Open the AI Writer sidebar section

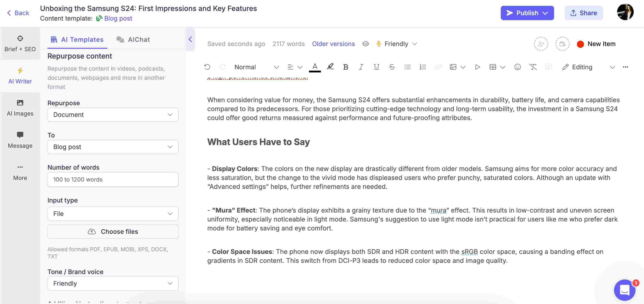[x=20, y=76]
